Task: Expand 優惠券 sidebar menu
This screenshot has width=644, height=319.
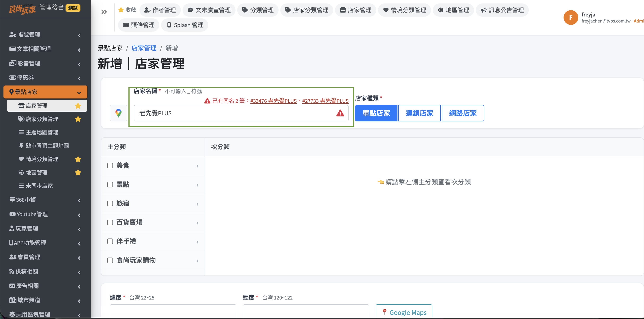Action: (45, 78)
